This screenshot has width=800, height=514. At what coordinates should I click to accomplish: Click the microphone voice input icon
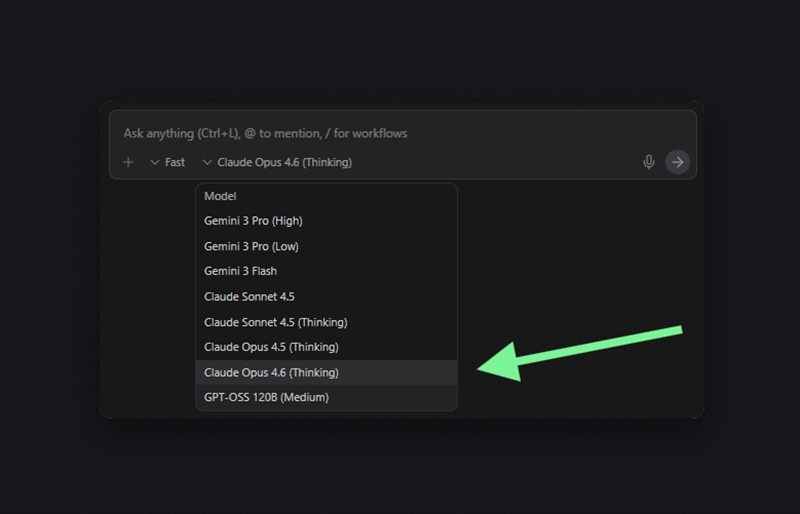[649, 162]
